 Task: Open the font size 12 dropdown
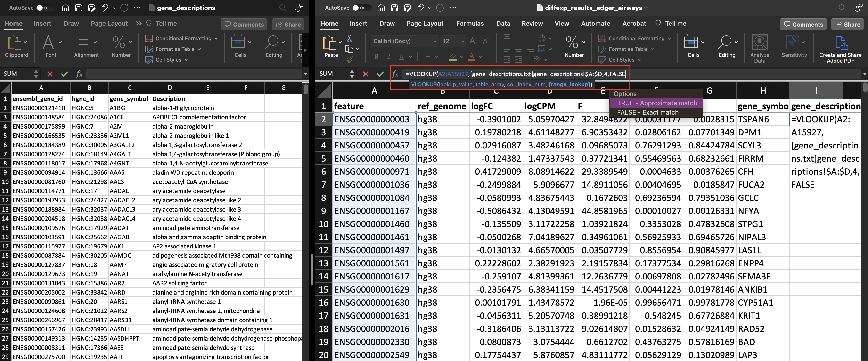(x=462, y=41)
